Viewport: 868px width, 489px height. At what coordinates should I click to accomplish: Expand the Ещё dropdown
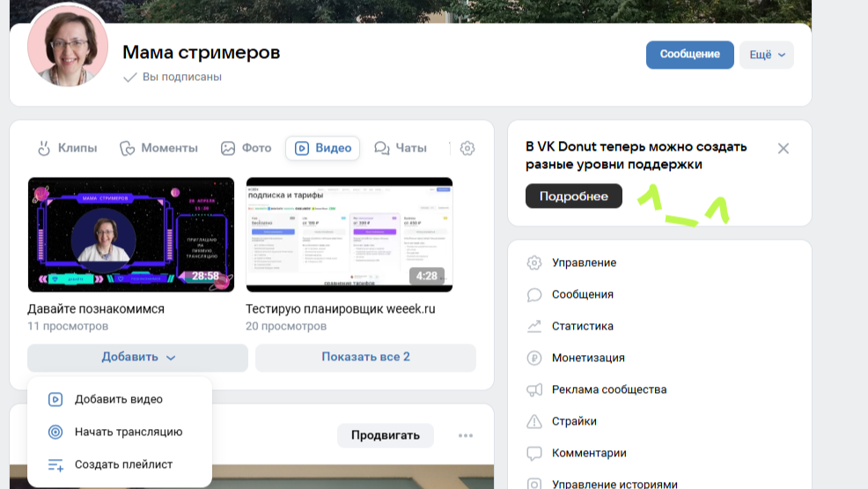point(767,55)
